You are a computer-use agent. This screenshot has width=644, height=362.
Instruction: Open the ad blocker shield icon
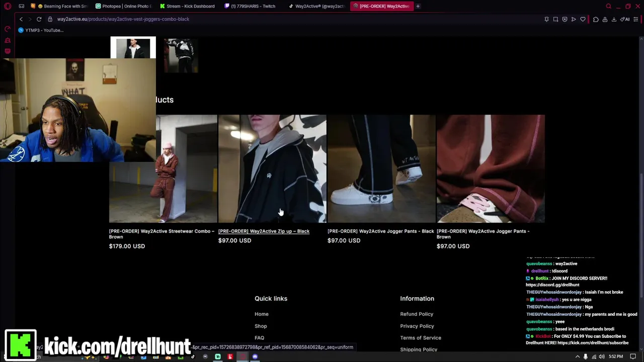tap(565, 19)
